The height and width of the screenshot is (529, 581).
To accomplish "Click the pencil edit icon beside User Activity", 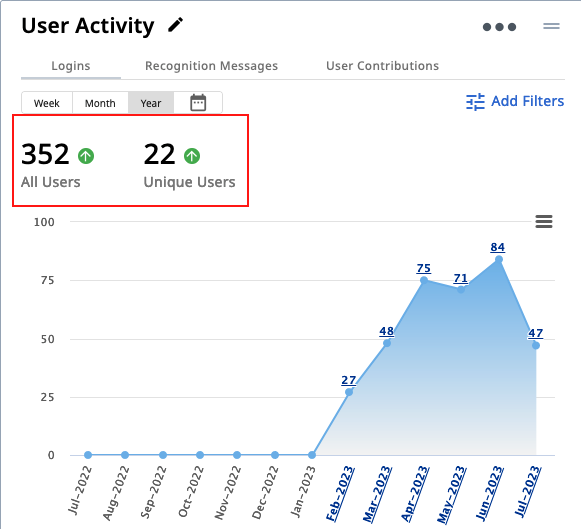I will (x=175, y=25).
